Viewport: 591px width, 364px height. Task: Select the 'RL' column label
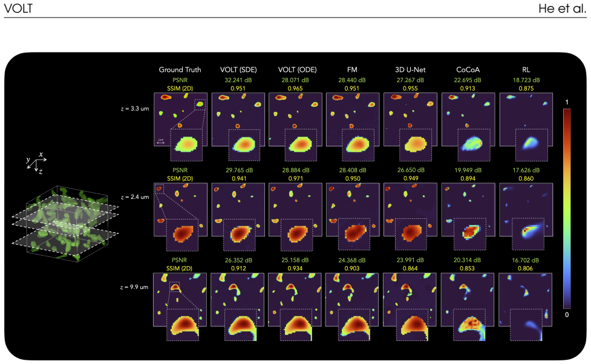point(526,70)
